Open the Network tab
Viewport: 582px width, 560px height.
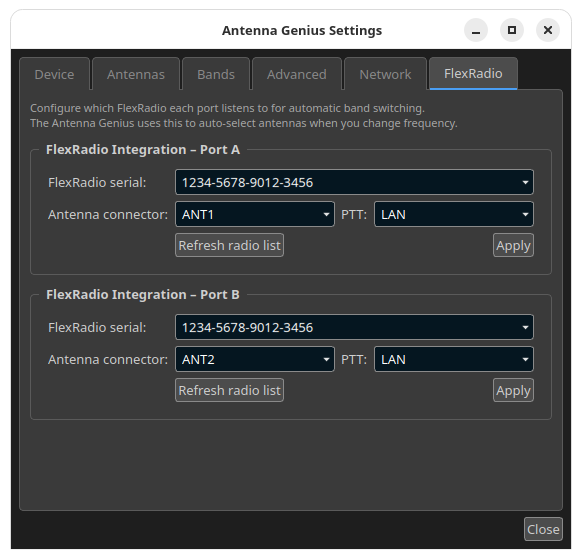(x=385, y=74)
